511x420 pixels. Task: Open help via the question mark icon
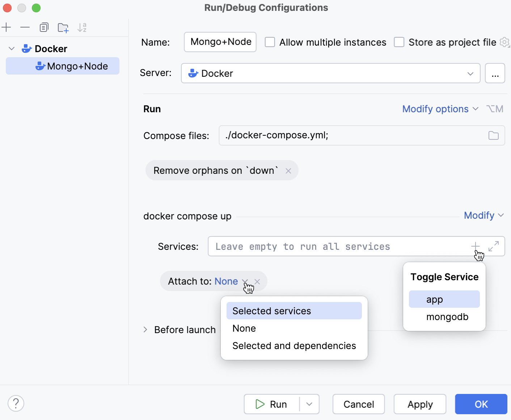point(16,403)
